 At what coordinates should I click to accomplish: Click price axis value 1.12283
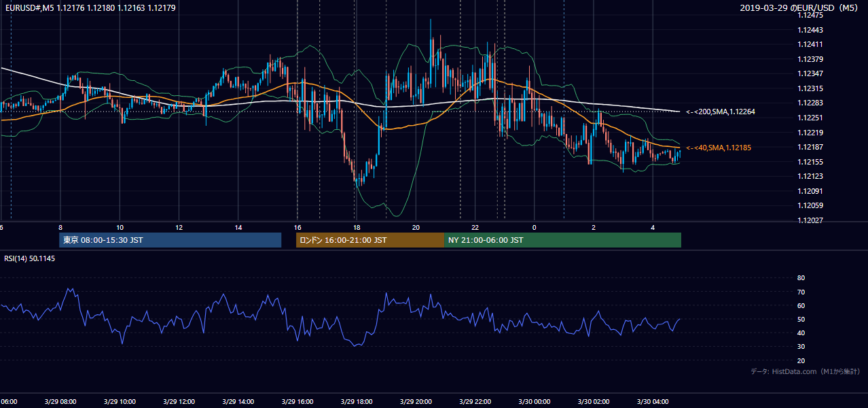pos(811,103)
